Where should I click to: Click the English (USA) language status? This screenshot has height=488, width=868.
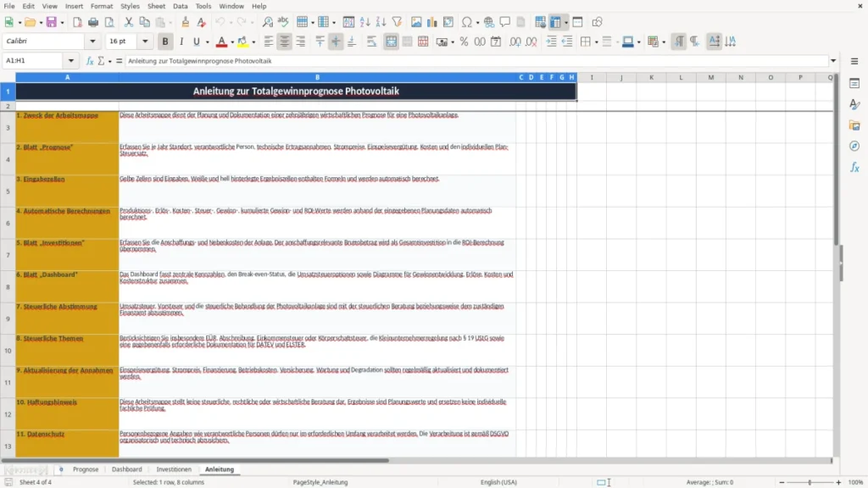coord(498,482)
